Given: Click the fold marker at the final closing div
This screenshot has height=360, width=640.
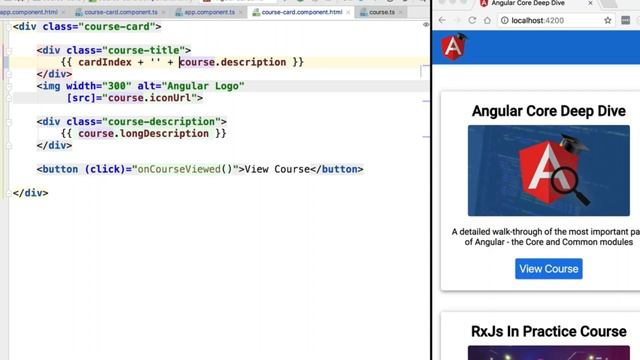Looking at the screenshot, I should click(9, 193).
